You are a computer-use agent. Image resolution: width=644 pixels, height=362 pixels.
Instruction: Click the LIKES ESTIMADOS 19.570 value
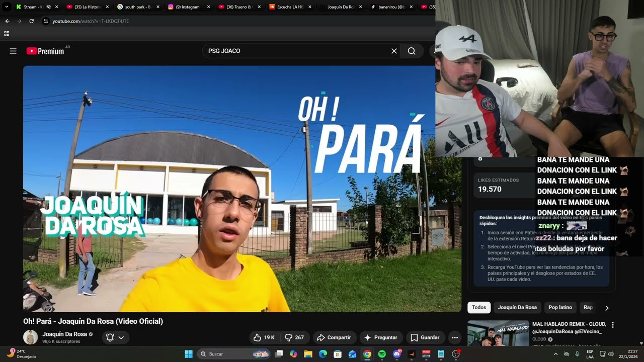(x=490, y=189)
